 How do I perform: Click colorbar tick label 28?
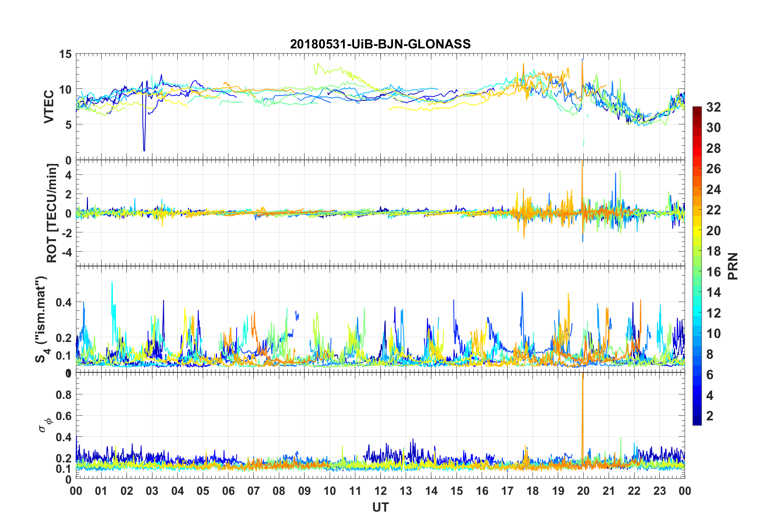tap(713, 148)
